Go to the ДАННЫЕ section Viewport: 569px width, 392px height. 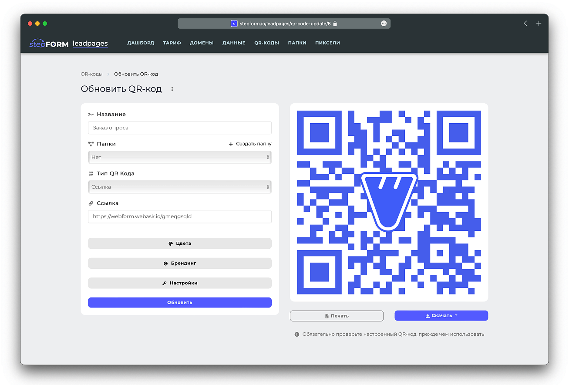coord(234,43)
